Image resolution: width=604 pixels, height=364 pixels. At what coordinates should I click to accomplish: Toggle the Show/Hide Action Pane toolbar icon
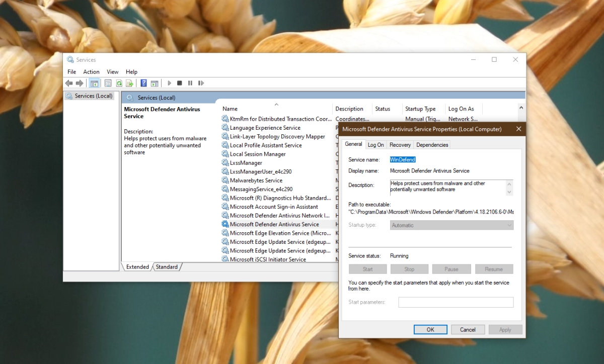point(155,83)
